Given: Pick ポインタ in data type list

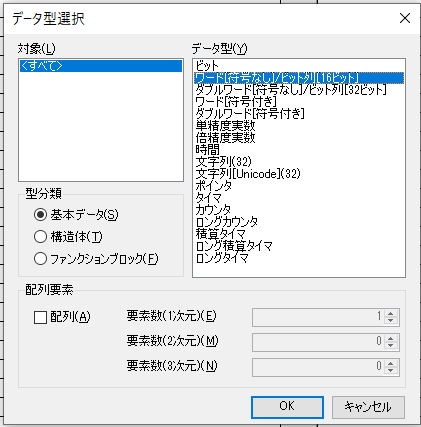Looking at the screenshot, I should pyautogui.click(x=299, y=186).
